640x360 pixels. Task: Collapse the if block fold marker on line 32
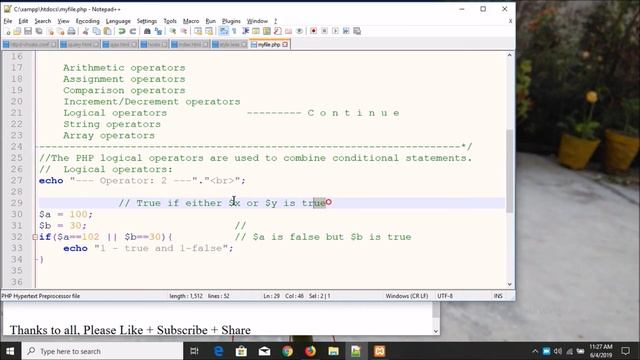tap(35, 237)
